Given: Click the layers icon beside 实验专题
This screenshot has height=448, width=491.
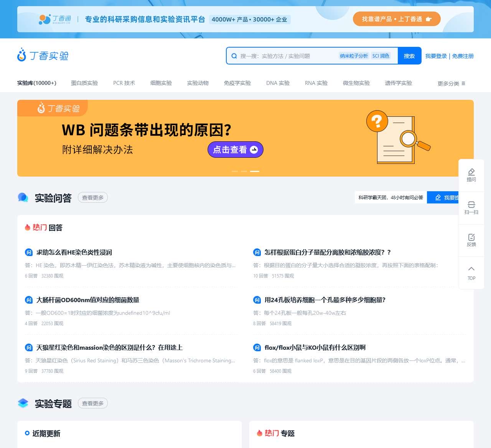Looking at the screenshot, I should 23,403.
